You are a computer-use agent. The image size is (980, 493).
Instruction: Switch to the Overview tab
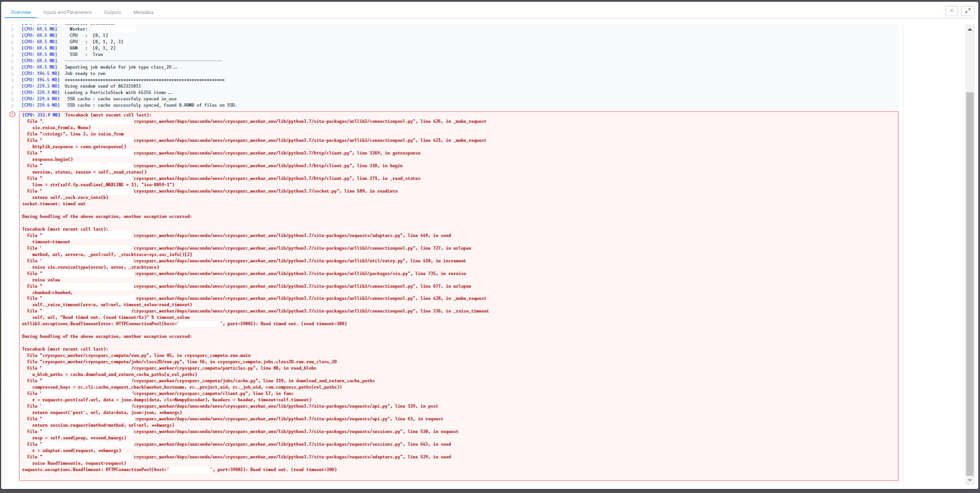point(21,12)
